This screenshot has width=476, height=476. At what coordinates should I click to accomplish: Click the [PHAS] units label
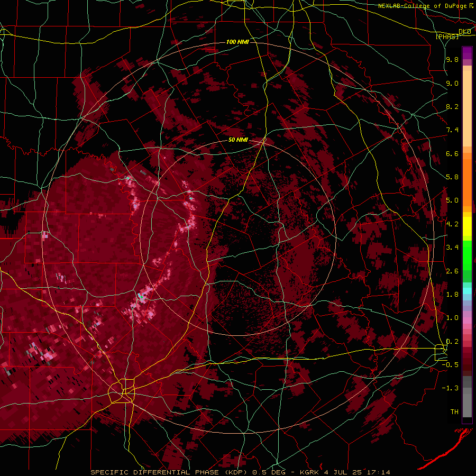(x=447, y=36)
